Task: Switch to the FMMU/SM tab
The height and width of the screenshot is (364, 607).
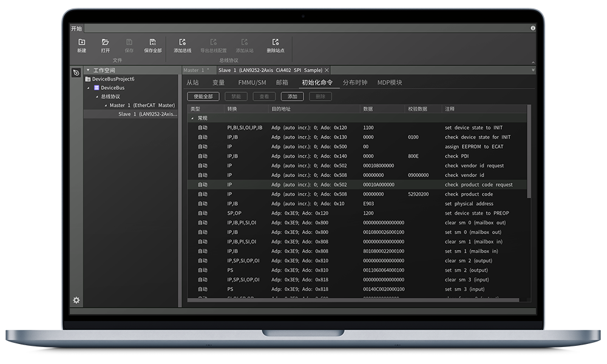Action: point(252,83)
